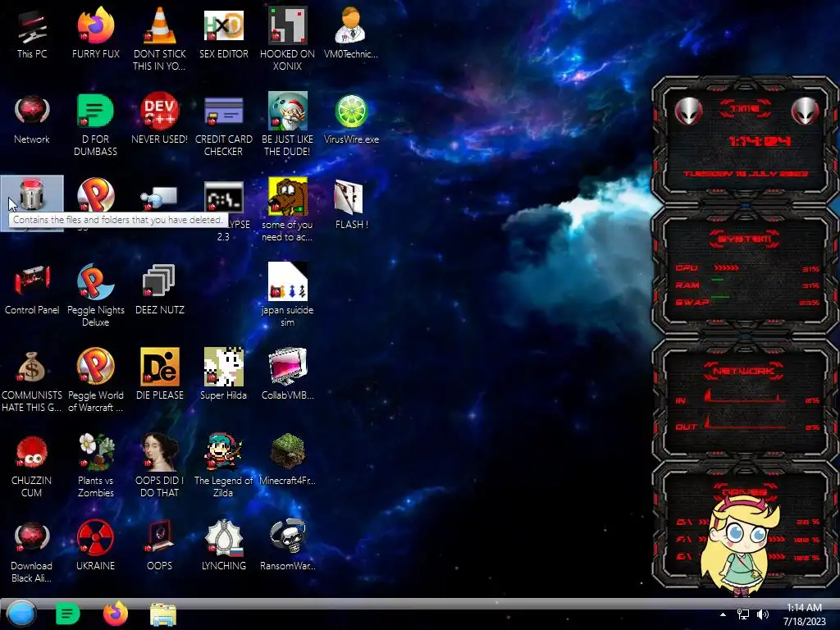Click the left alien head in TIME widget
Screen dimensions: 840x630
point(688,111)
